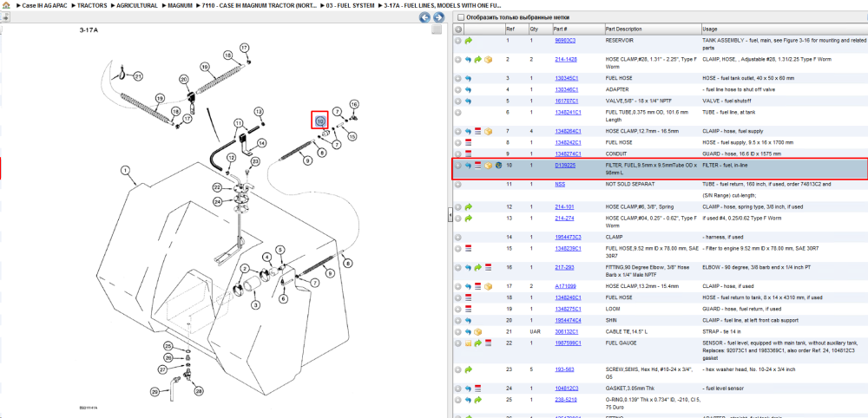Click add-all circle icon in table header
Screen dimensions: 868x418
457,29
